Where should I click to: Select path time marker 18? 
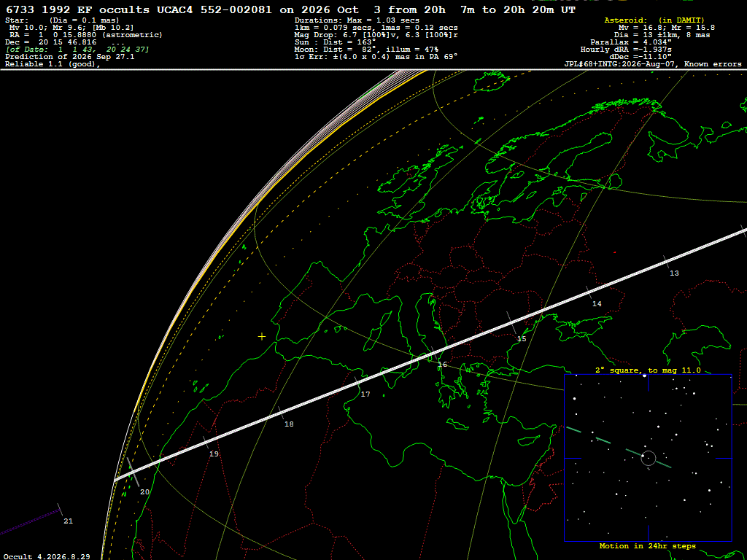(289, 424)
